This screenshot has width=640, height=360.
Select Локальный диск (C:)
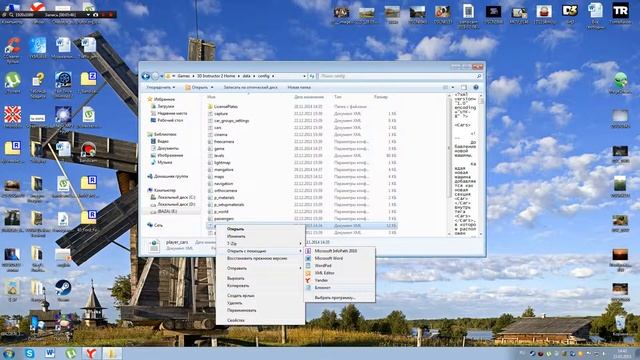(176, 197)
